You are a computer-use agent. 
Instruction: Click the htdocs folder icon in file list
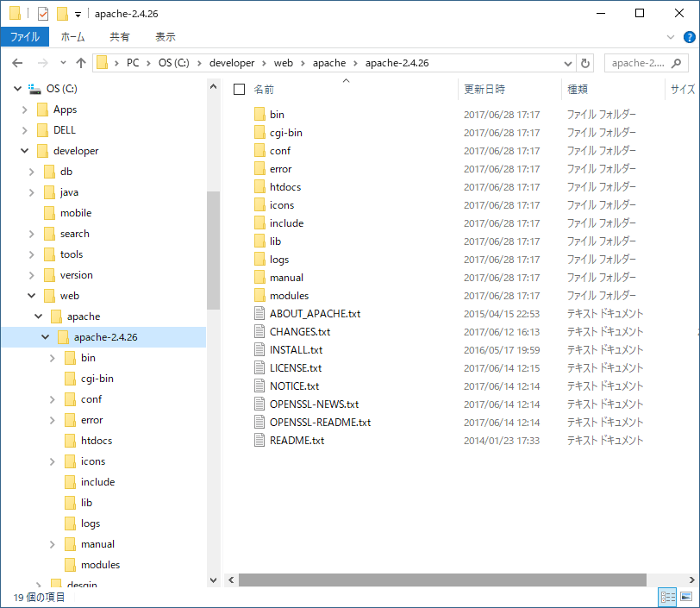click(260, 187)
